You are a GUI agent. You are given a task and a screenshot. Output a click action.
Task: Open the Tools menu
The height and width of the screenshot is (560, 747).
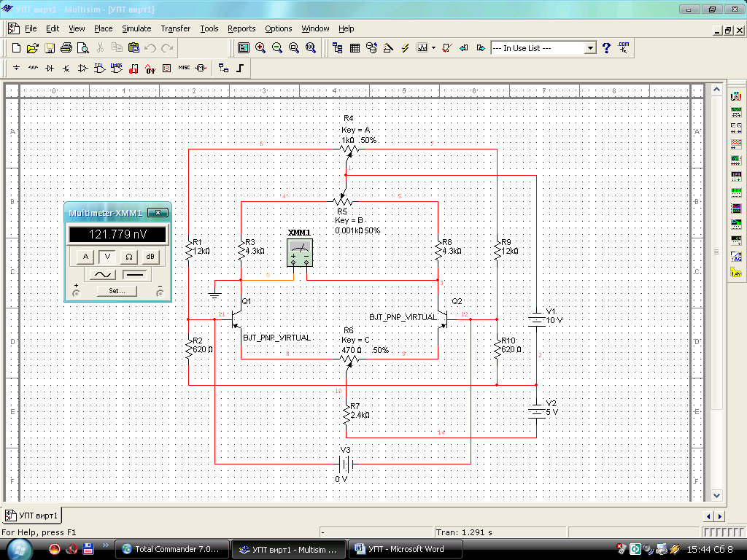tap(209, 28)
